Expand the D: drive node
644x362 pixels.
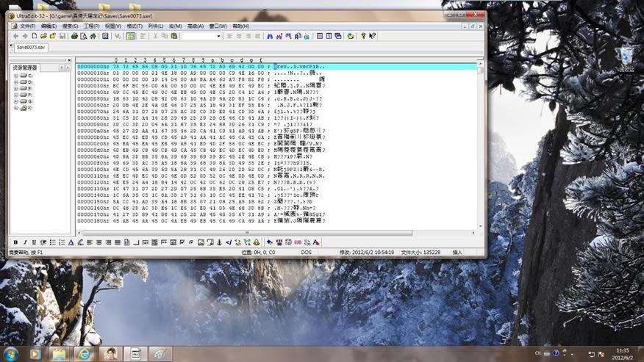coord(15,82)
